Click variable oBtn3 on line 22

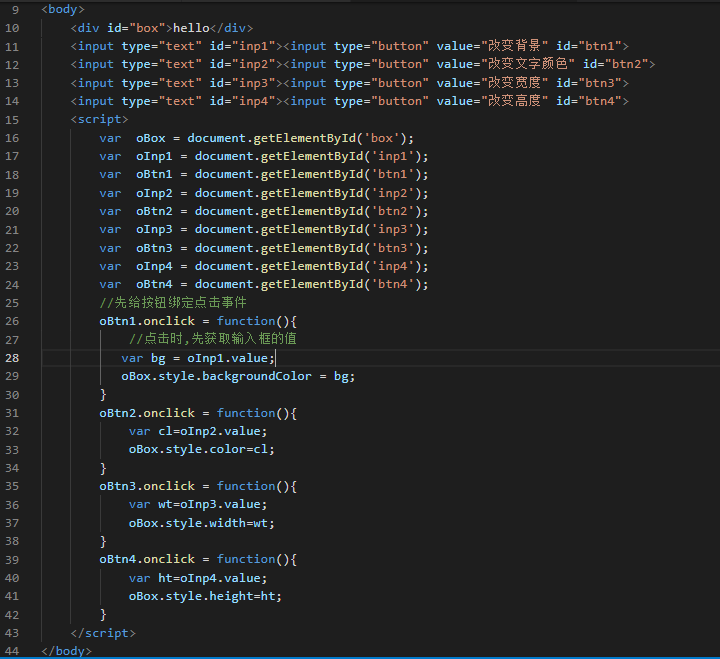(x=154, y=248)
